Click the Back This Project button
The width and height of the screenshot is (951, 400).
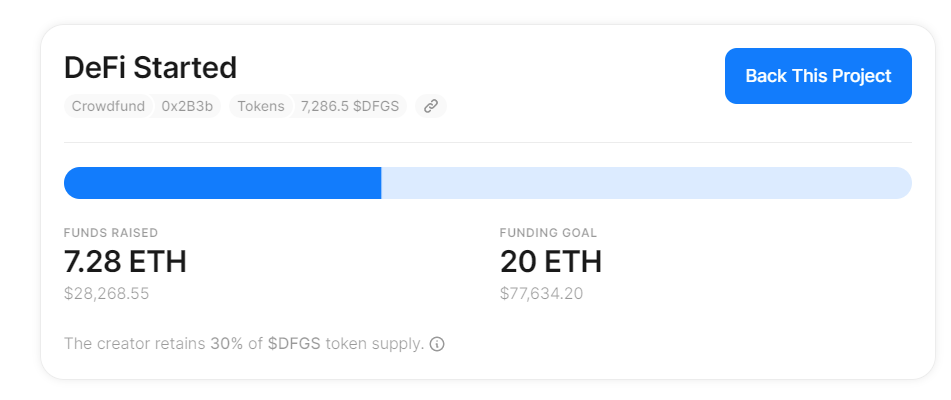tap(818, 76)
